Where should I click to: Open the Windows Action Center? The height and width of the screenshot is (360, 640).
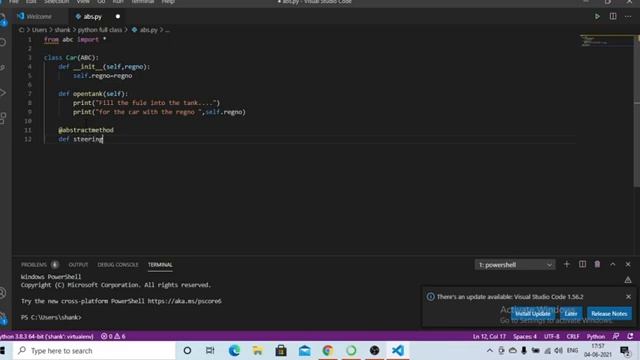[624, 351]
